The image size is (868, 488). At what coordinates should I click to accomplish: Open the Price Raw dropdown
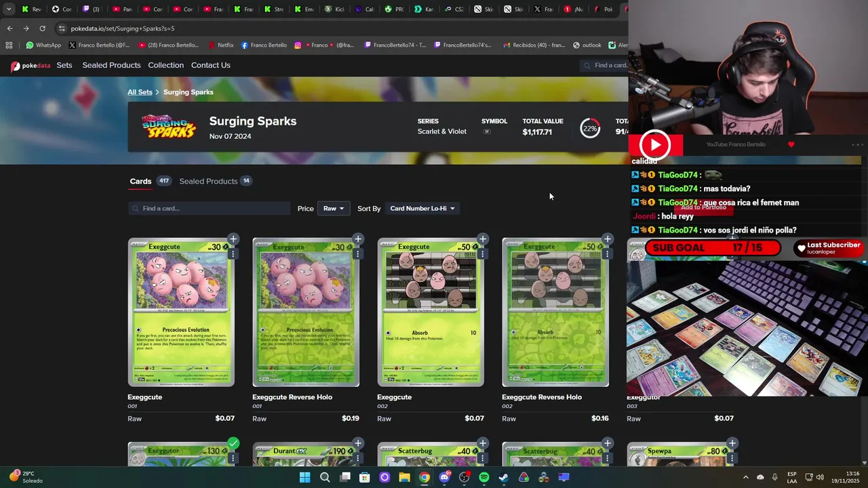click(333, 209)
